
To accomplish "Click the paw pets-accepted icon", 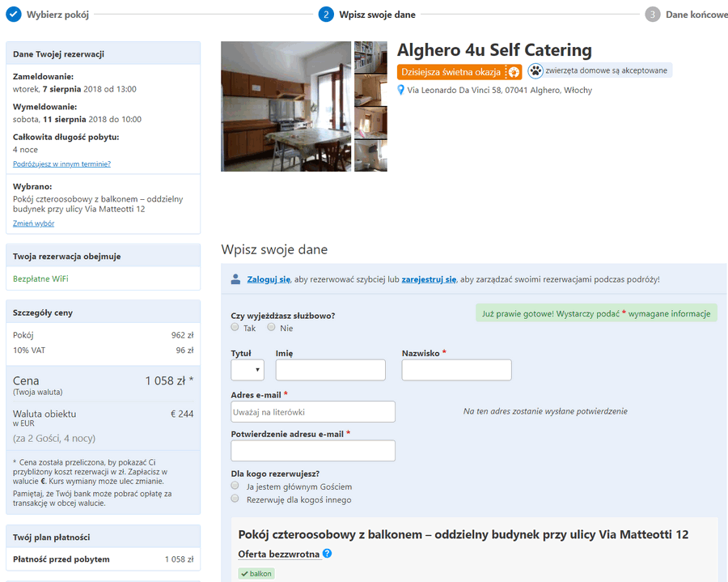I will [x=535, y=70].
